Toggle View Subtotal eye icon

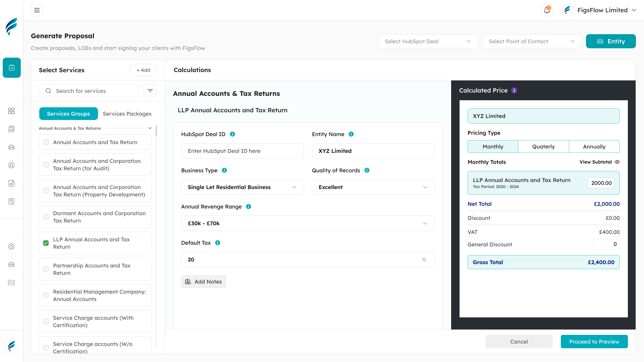[x=617, y=162]
